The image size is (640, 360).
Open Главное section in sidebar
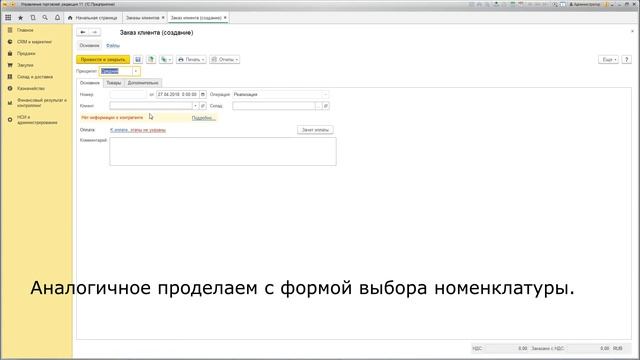25,30
